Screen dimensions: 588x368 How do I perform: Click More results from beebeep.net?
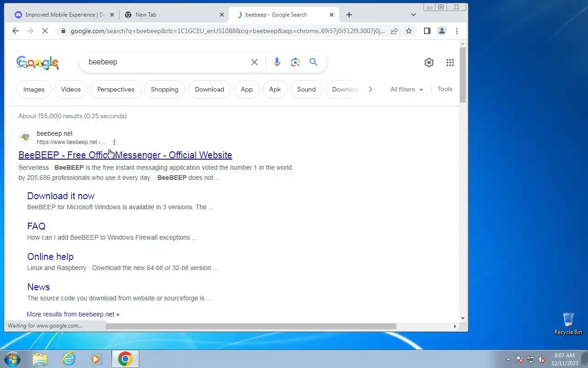pos(73,314)
